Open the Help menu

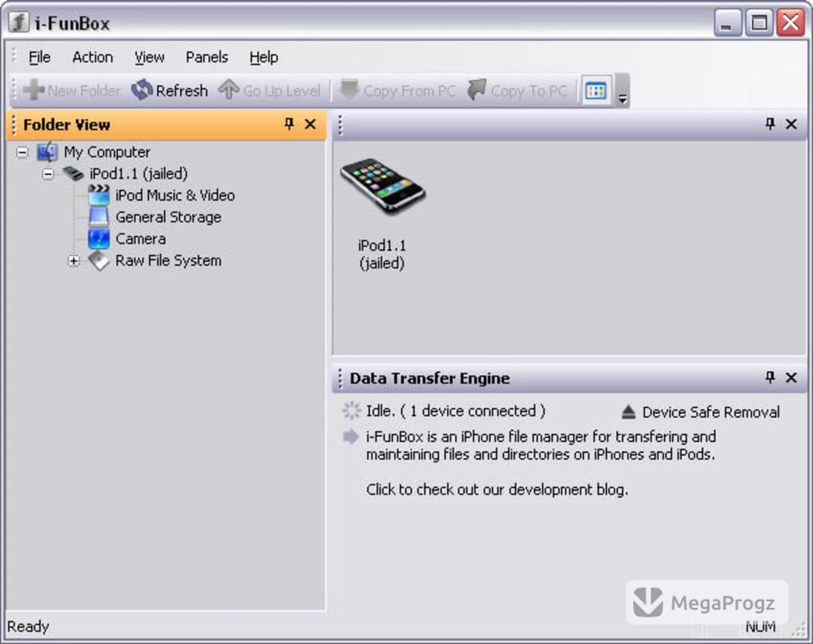tap(264, 57)
